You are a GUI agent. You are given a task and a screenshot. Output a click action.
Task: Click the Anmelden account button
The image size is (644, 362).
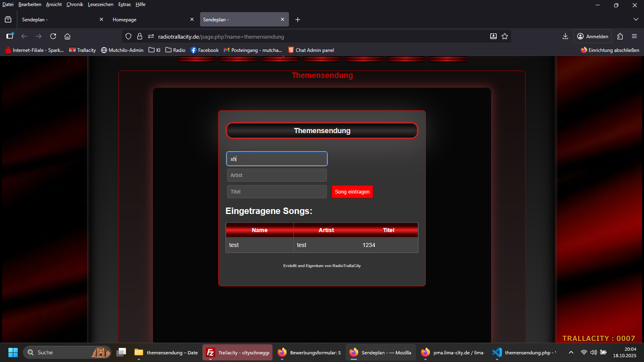(x=592, y=36)
